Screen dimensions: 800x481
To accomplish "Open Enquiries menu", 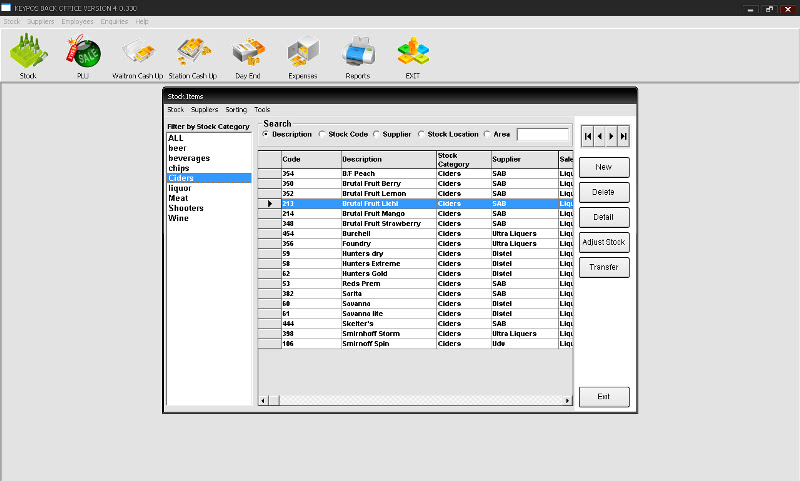I will (x=114, y=21).
